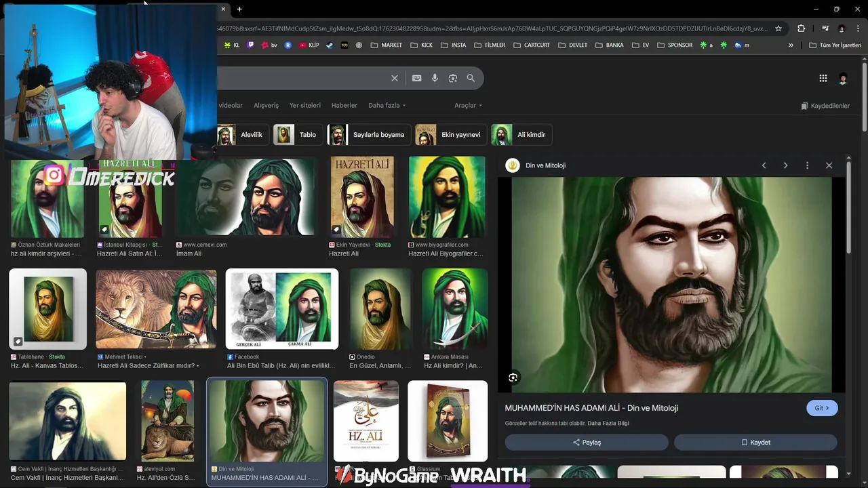Click inside the browser address bar
868x488 pixels.
(492, 28)
